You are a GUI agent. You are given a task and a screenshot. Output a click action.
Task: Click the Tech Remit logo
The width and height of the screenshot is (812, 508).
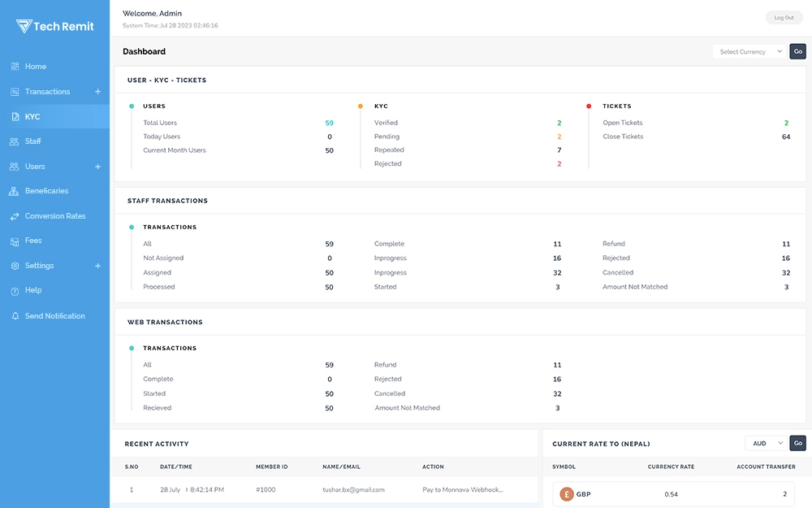(x=54, y=25)
